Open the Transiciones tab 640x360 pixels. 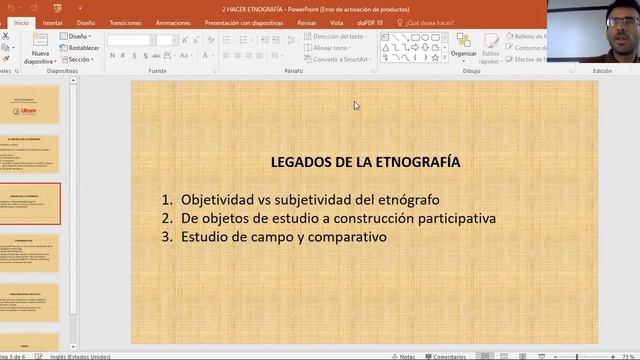[x=125, y=23]
